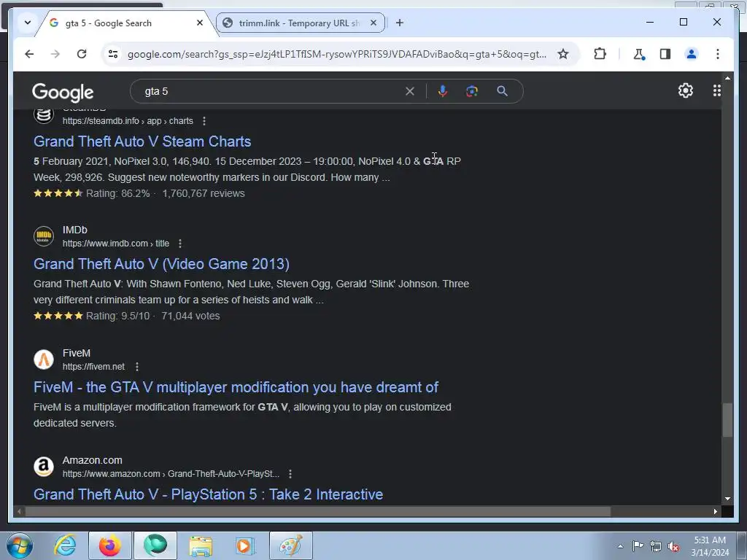Image resolution: width=747 pixels, height=560 pixels.
Task: Open the IMDb favicon result icon
Action: click(x=44, y=236)
